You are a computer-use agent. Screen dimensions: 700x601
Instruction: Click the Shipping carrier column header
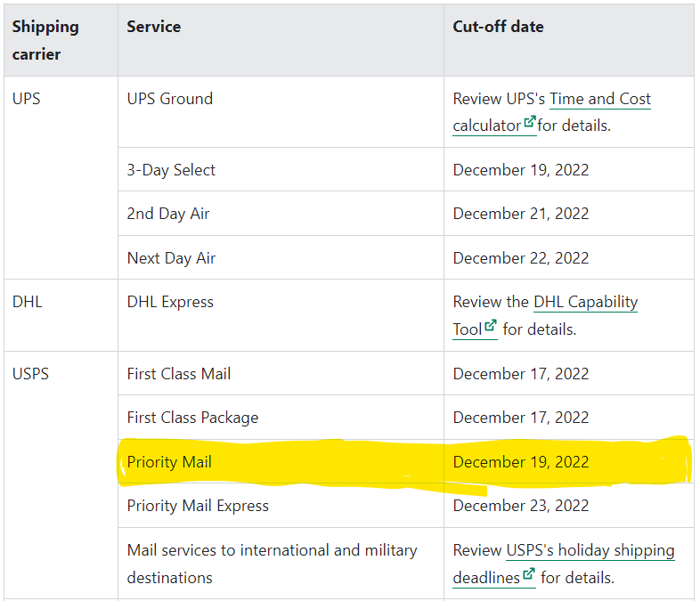pyautogui.click(x=61, y=40)
